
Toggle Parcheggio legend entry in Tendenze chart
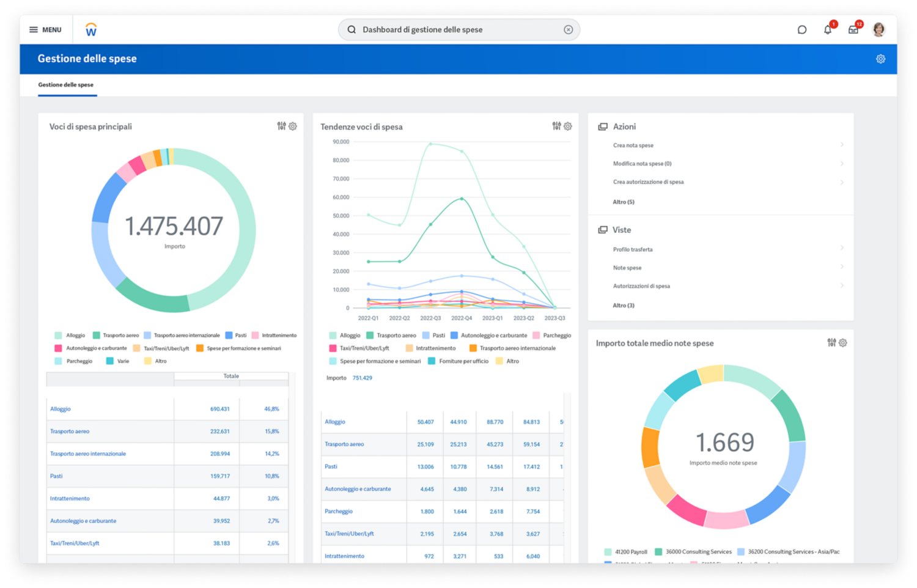[552, 336]
